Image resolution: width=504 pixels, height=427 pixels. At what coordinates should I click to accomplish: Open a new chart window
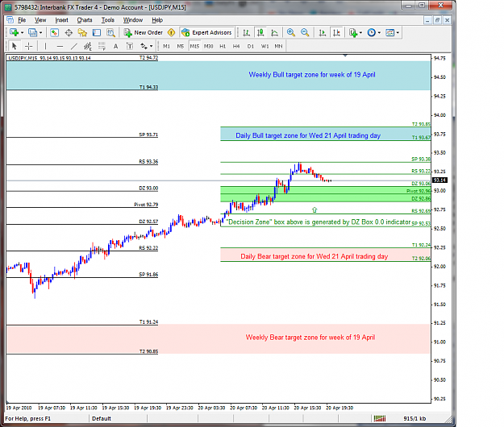click(14, 32)
